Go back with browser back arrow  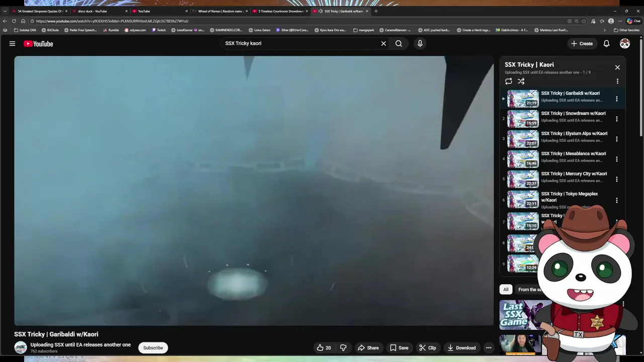(5, 21)
